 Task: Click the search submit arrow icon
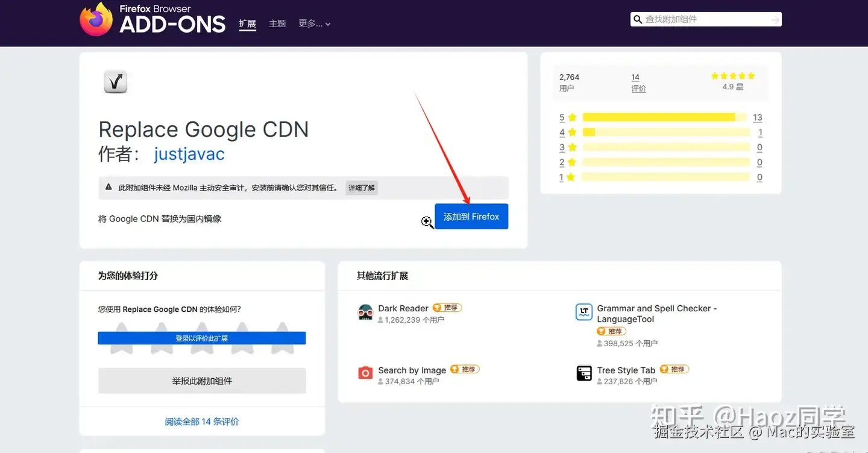pos(775,20)
